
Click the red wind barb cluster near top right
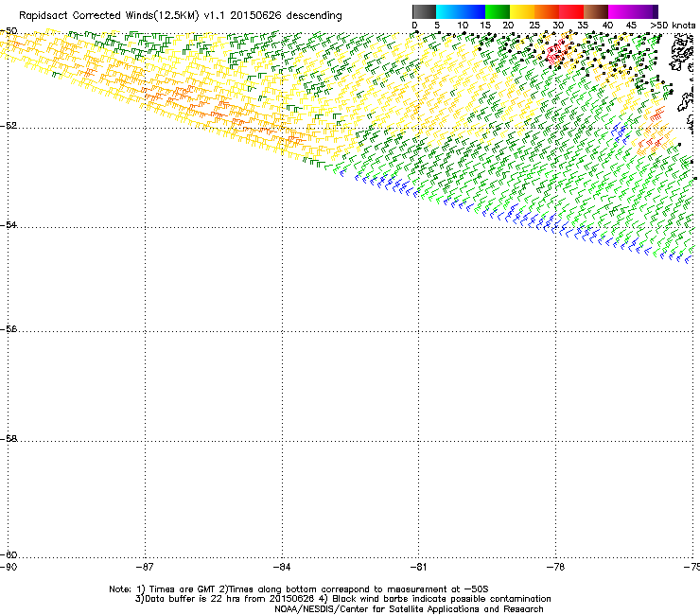[557, 53]
